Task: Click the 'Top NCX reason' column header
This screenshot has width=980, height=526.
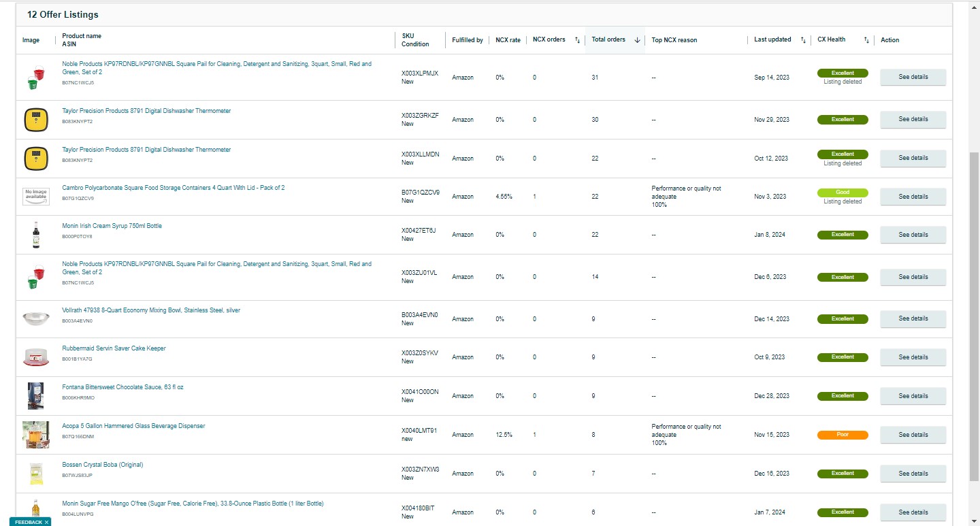Action: point(674,40)
